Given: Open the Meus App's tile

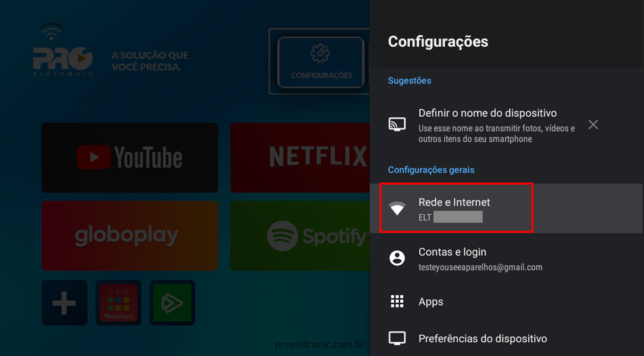Looking at the screenshot, I should click(x=118, y=303).
